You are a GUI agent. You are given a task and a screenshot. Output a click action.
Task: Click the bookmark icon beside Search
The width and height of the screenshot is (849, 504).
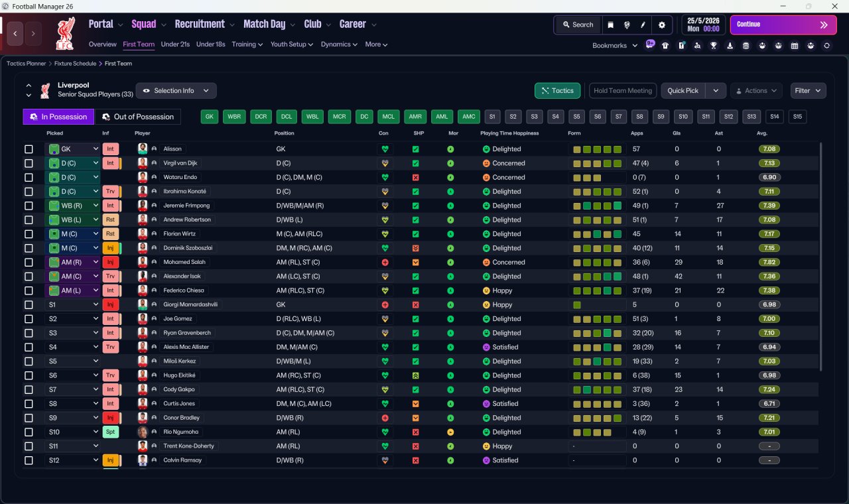point(610,25)
